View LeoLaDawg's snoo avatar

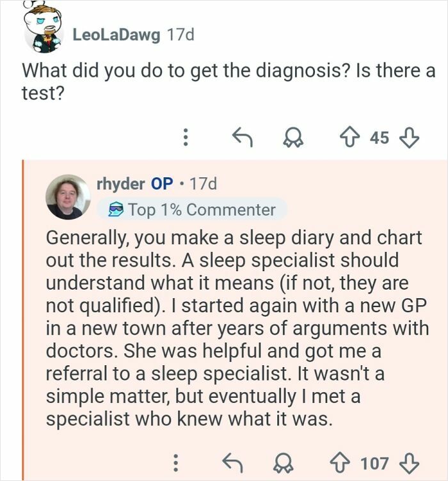[44, 30]
